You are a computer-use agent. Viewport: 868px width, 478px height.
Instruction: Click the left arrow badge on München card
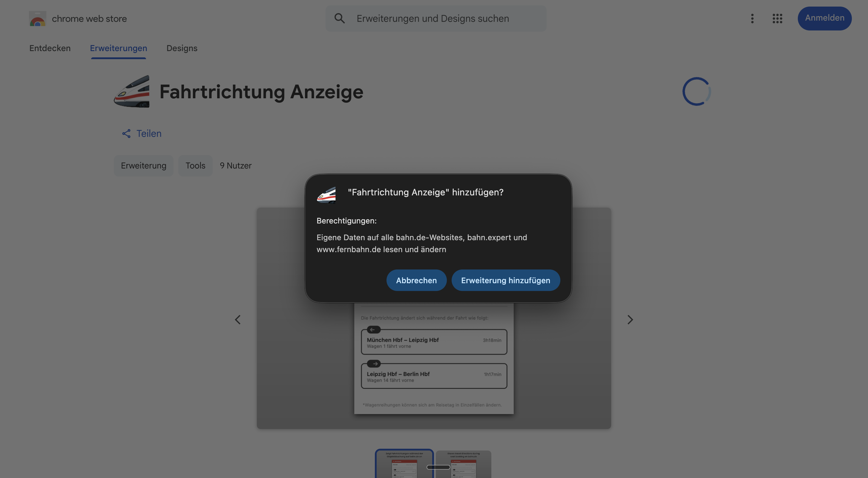[x=373, y=329]
